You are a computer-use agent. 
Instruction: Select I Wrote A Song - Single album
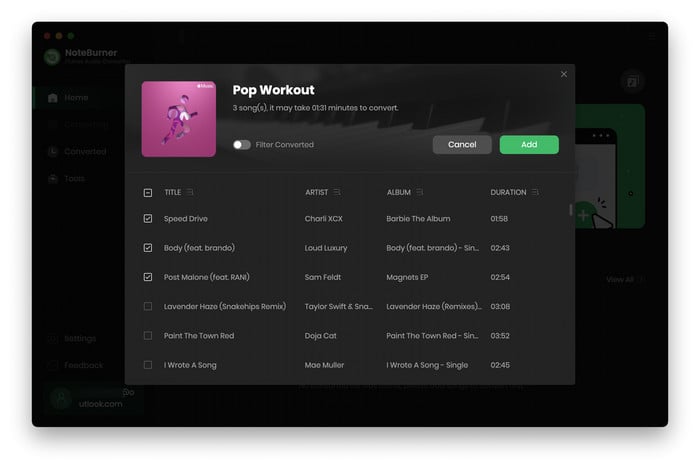coord(427,365)
